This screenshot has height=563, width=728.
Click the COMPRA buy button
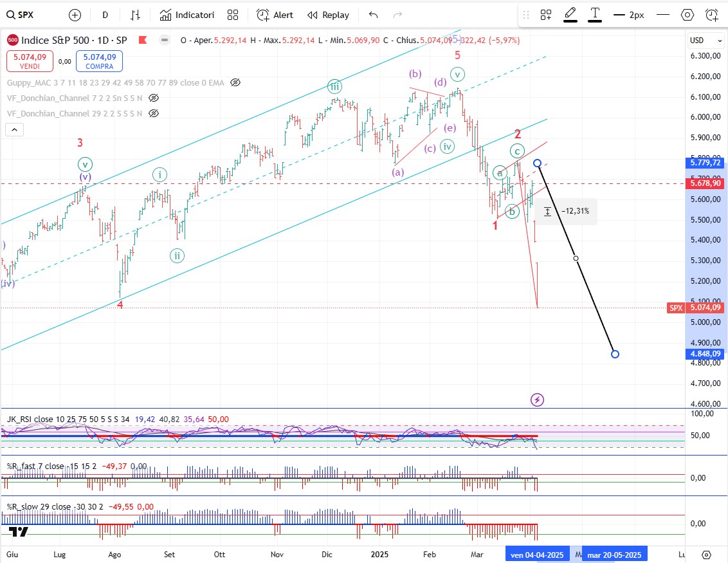click(99, 61)
